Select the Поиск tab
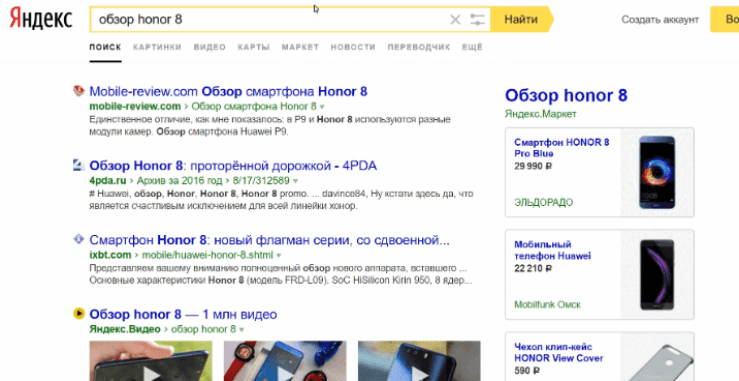This screenshot has width=739, height=381. point(106,47)
